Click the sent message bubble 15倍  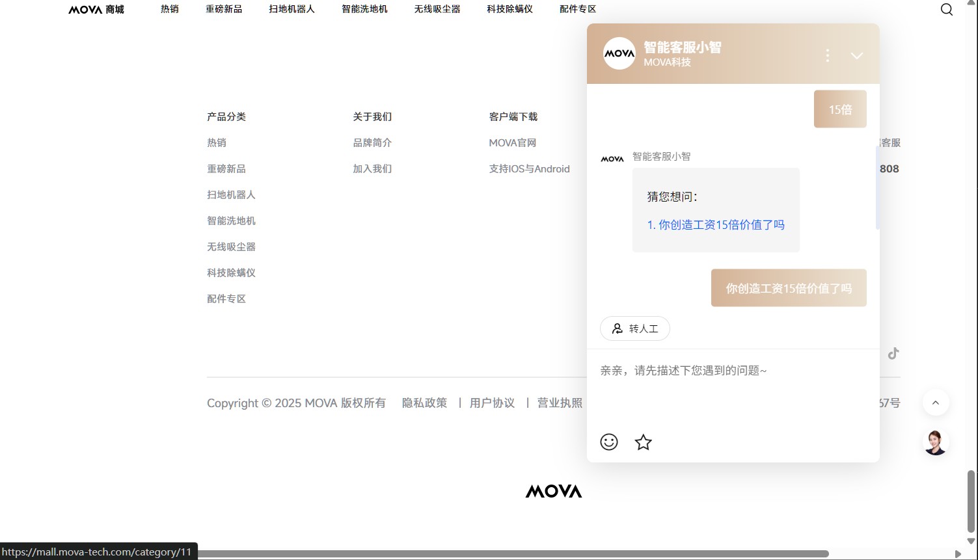click(x=840, y=109)
